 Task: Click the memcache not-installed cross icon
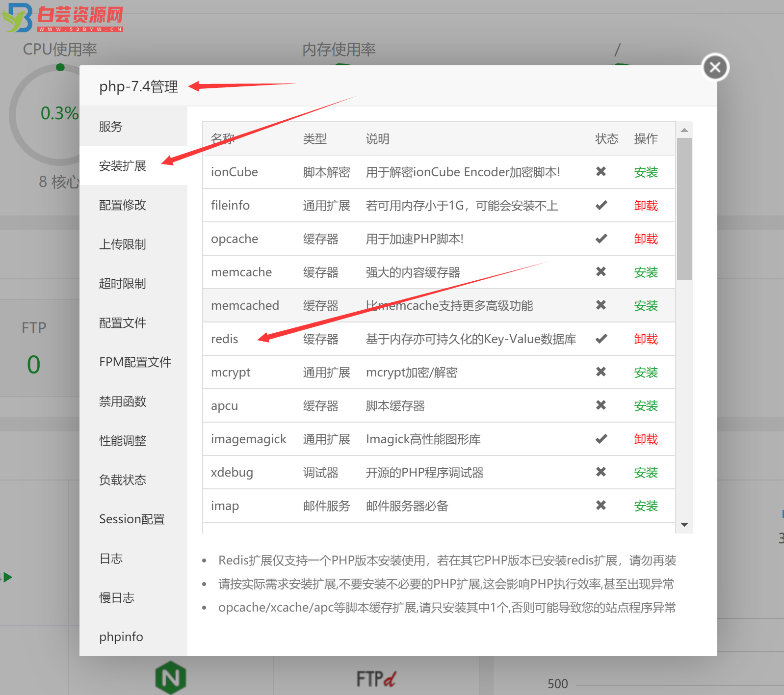[601, 271]
